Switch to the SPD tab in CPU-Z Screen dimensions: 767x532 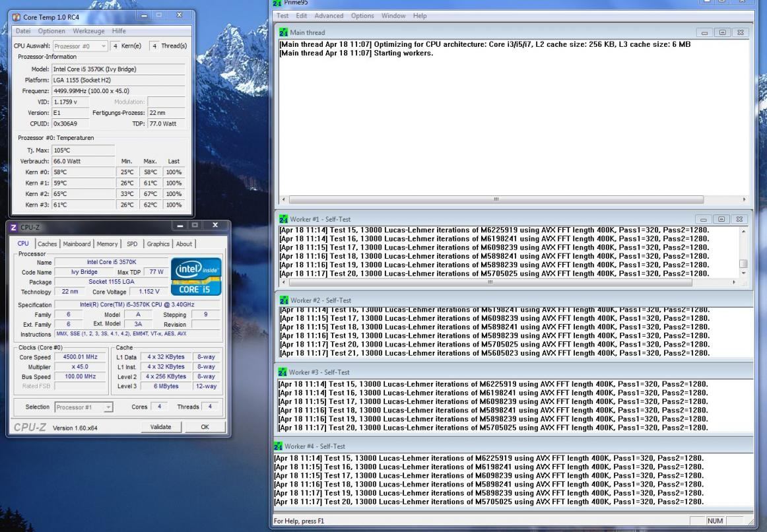(x=132, y=244)
